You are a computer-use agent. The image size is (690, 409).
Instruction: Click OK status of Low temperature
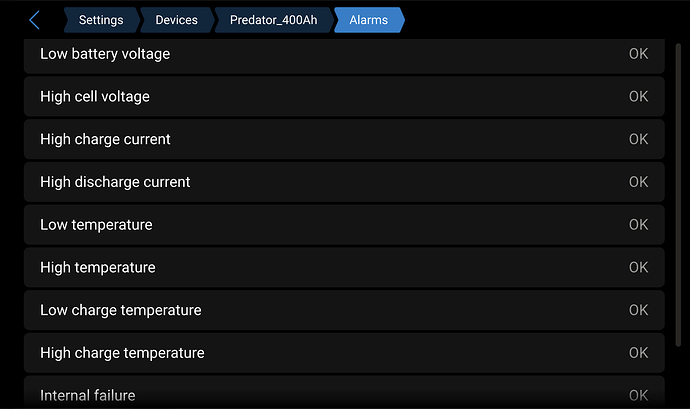(x=638, y=225)
